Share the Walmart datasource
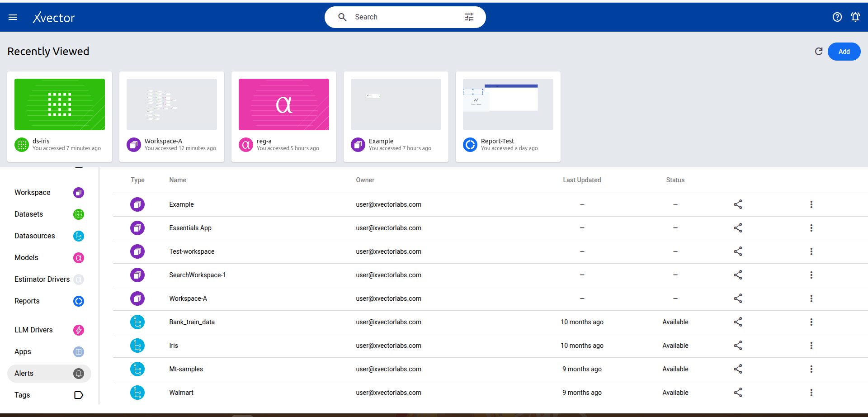This screenshot has height=417, width=868. click(x=738, y=393)
